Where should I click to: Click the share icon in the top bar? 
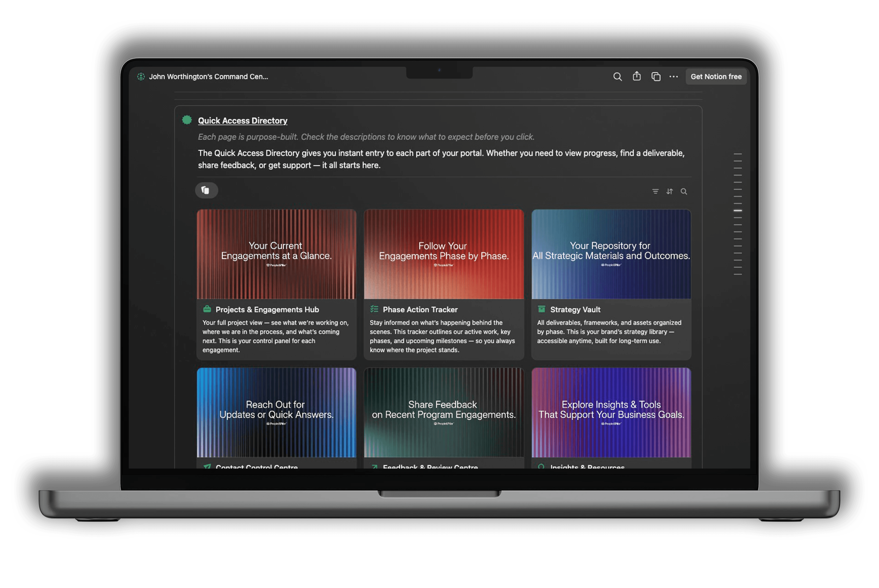coord(637,77)
